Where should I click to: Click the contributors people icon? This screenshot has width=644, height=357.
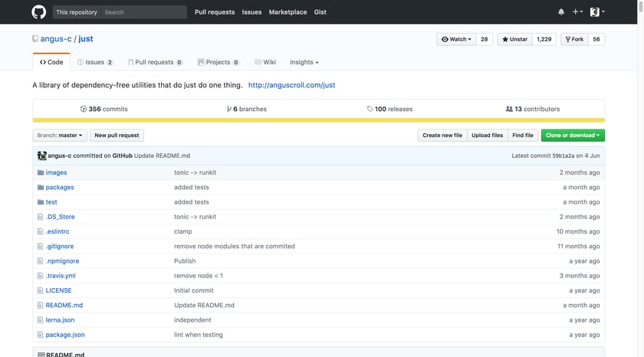[509, 109]
